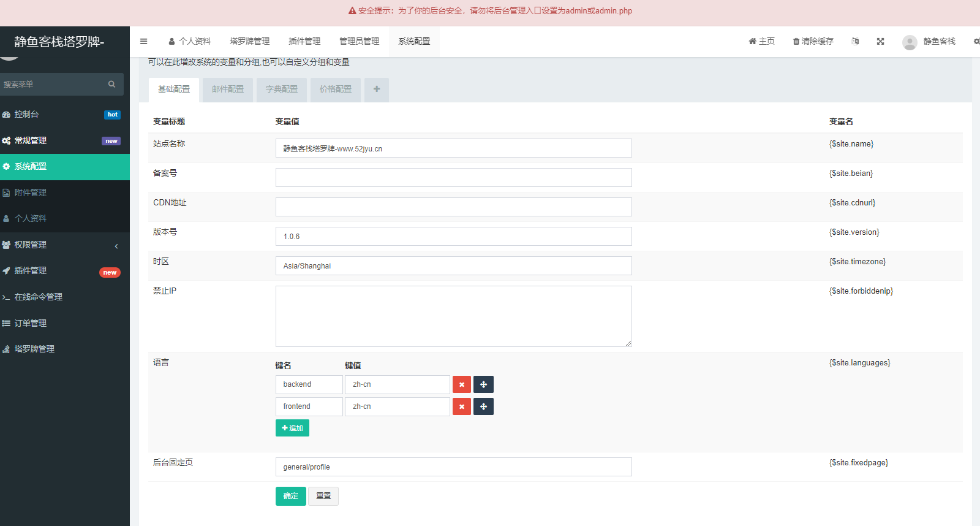Click the plus tab to add config group
980x526 pixels.
[x=376, y=90]
